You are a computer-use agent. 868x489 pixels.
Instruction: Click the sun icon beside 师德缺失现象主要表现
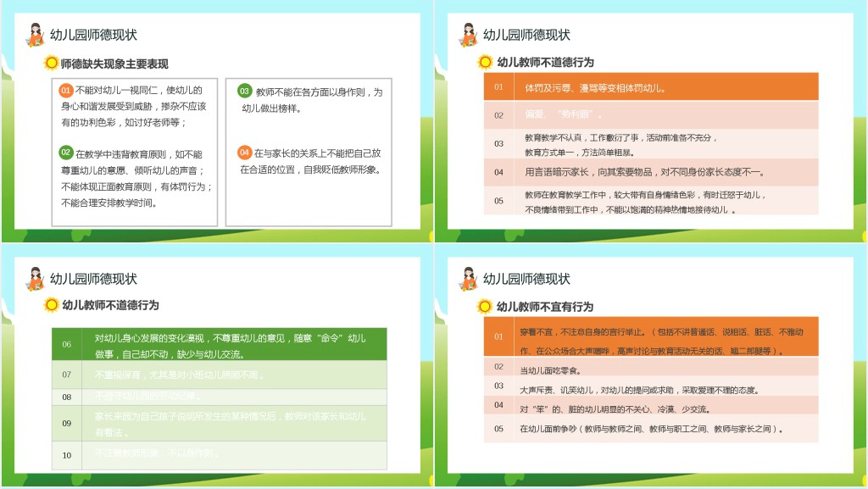[51, 63]
